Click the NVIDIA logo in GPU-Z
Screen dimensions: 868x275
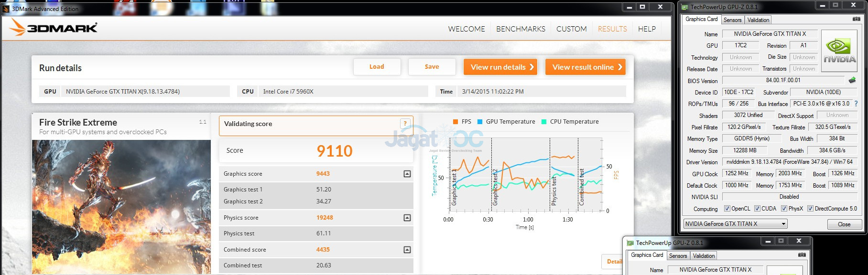(839, 51)
